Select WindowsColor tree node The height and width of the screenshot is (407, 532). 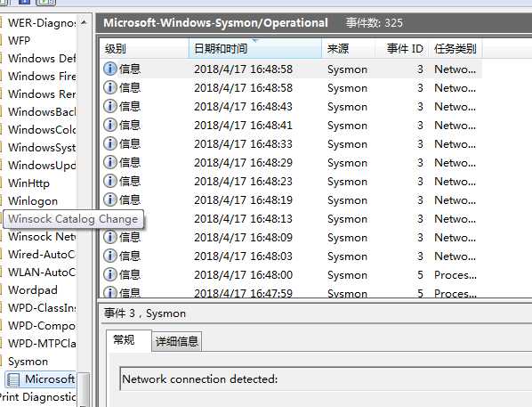click(42, 129)
